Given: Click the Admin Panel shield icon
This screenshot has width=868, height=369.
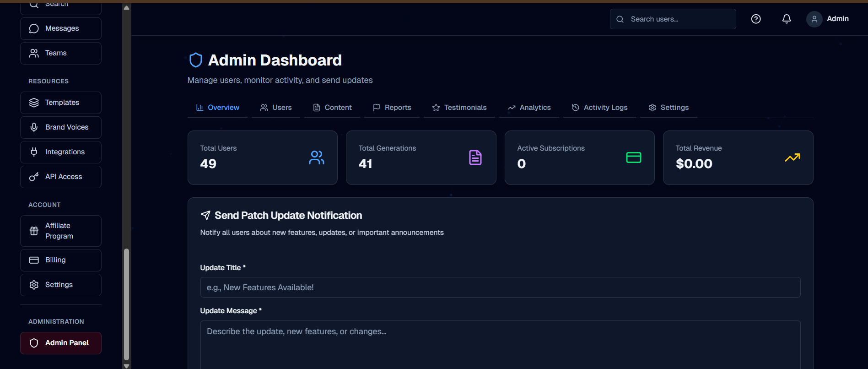Looking at the screenshot, I should 34,343.
